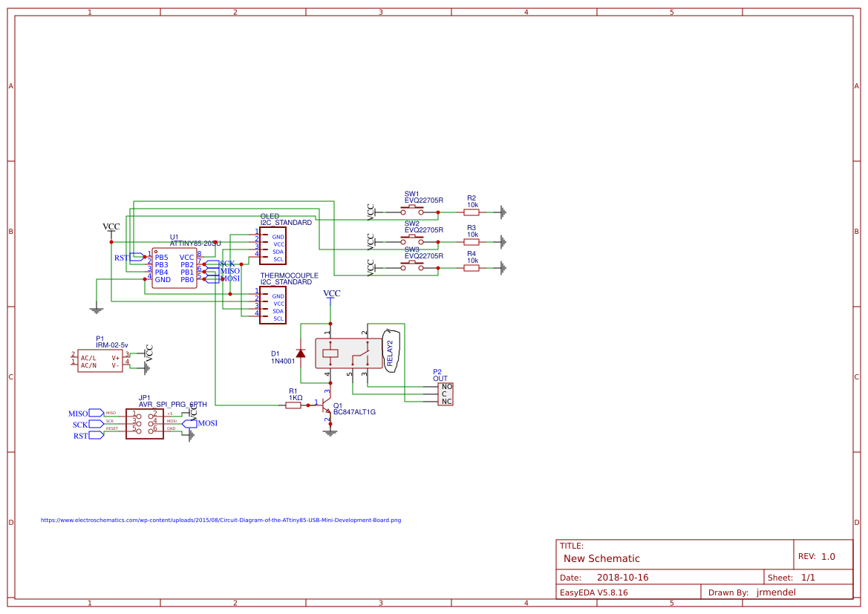Toggle pushbutton switch SW3 EVQ22705R

pos(412,264)
